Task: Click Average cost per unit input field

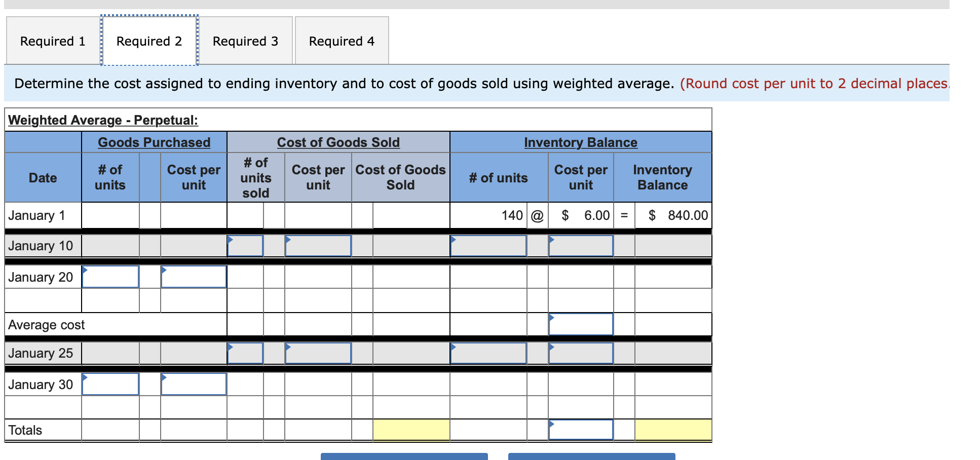Action: (581, 324)
